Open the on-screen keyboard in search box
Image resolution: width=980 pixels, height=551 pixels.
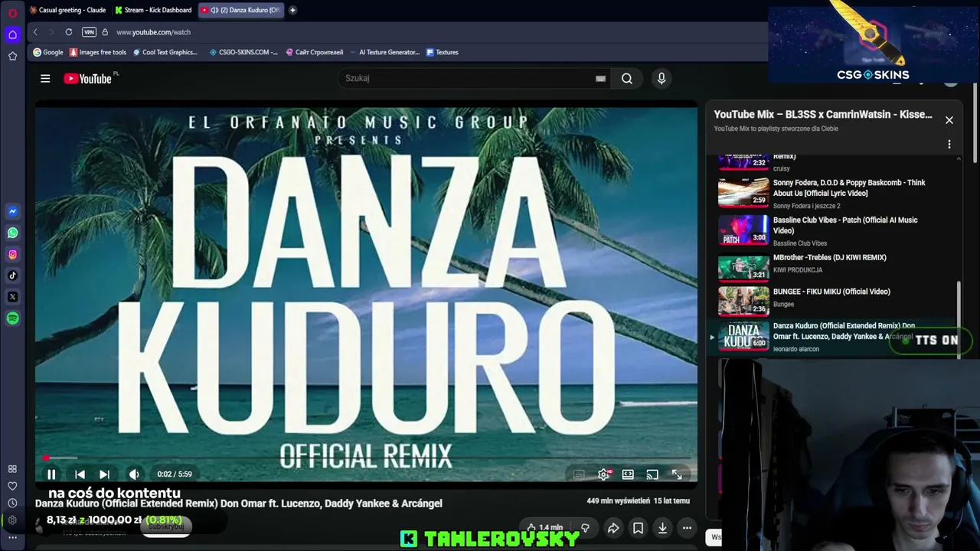(x=600, y=78)
